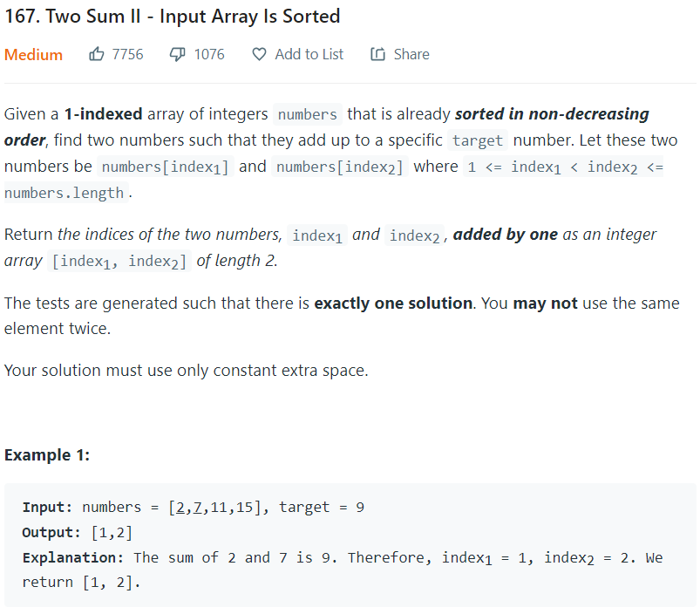
Task: Click the Example 1 heading
Action: (47, 455)
